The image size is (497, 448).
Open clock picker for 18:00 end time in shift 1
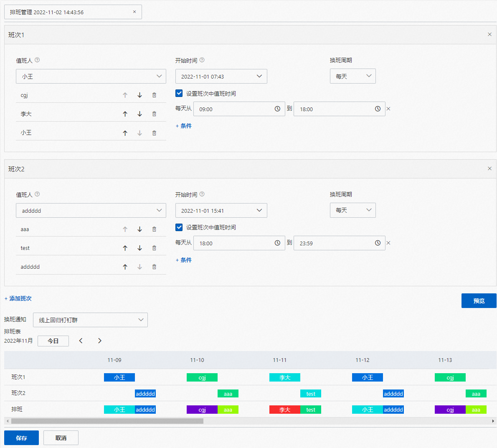coord(378,109)
